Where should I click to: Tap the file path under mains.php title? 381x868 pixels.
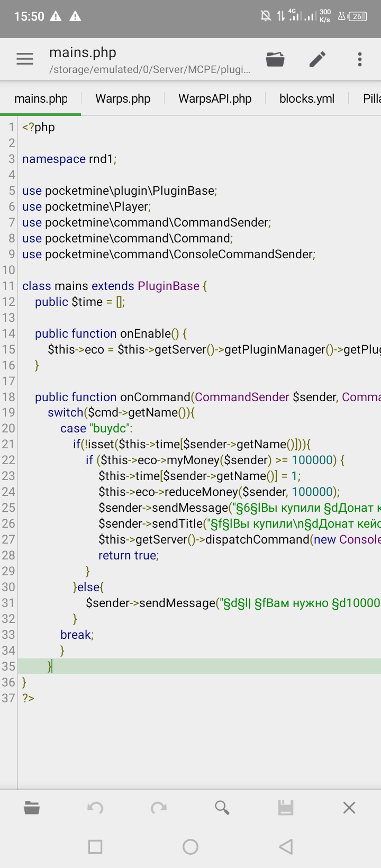point(149,70)
